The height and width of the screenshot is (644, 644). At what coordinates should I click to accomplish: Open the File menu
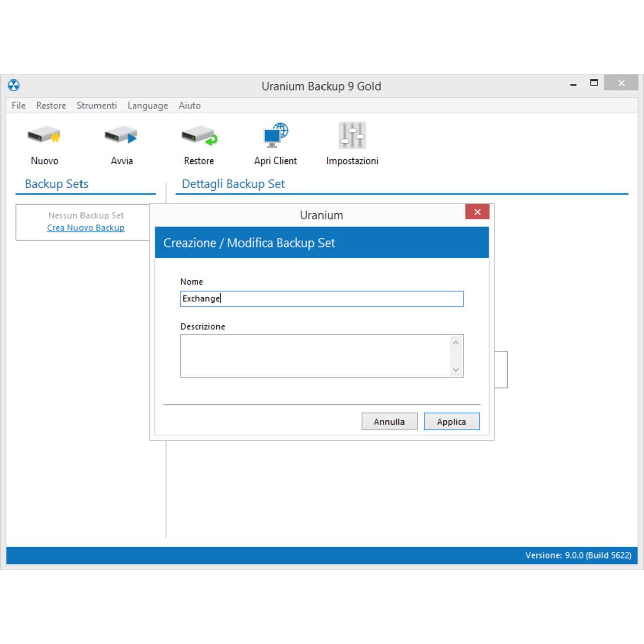(x=18, y=105)
